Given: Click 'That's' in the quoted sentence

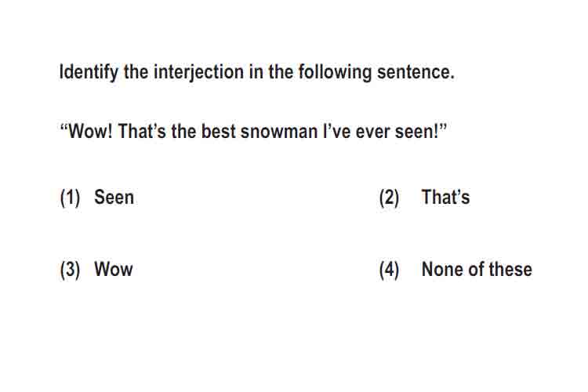Looking at the screenshot, I should [142, 131].
